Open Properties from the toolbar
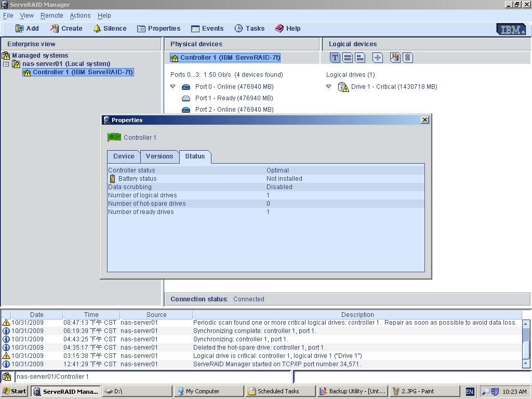Screen dimensions: 532x399 159,29
